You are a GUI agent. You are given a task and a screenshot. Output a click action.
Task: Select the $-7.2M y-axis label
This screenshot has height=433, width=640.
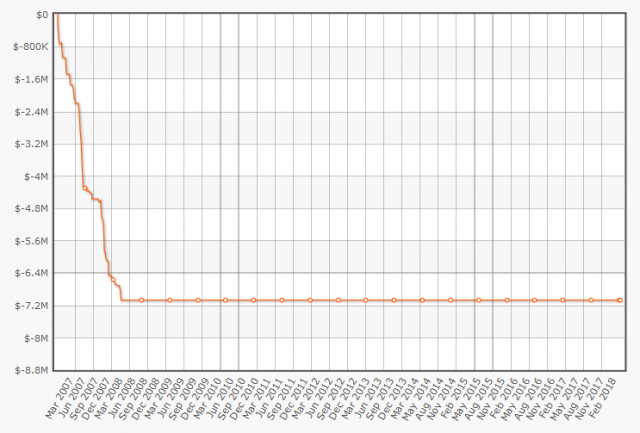tap(33, 305)
